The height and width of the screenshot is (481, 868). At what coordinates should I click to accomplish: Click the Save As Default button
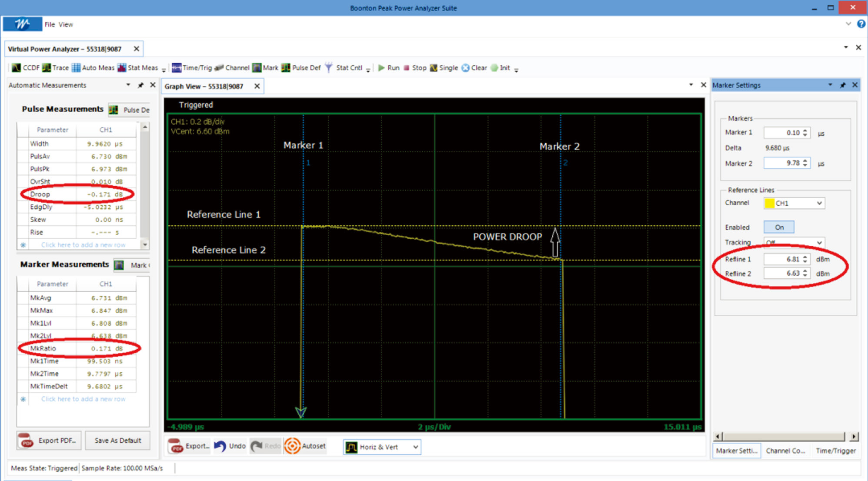(x=117, y=441)
